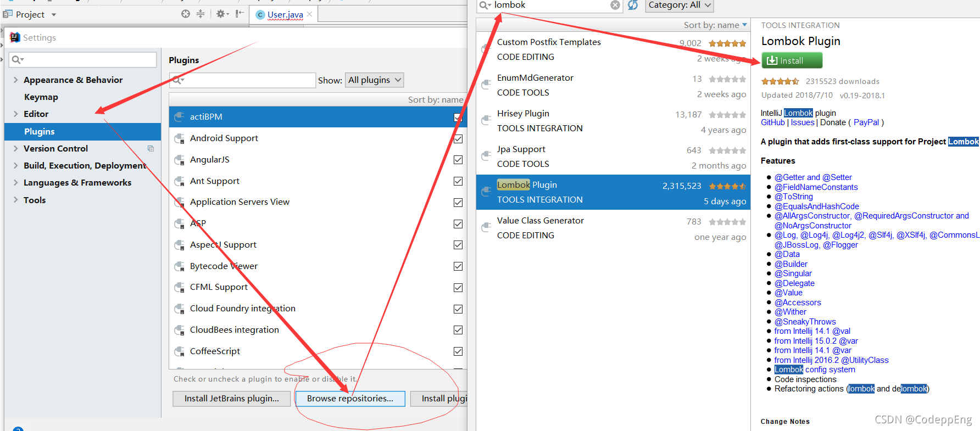Image resolution: width=980 pixels, height=431 pixels.
Task: Select the Value Class Generator row
Action: point(613,228)
